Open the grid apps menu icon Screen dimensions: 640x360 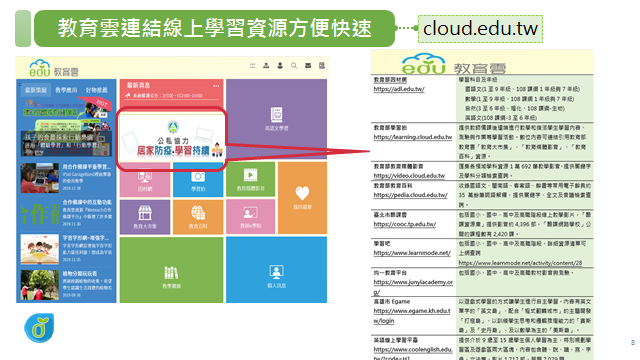[x=252, y=66]
